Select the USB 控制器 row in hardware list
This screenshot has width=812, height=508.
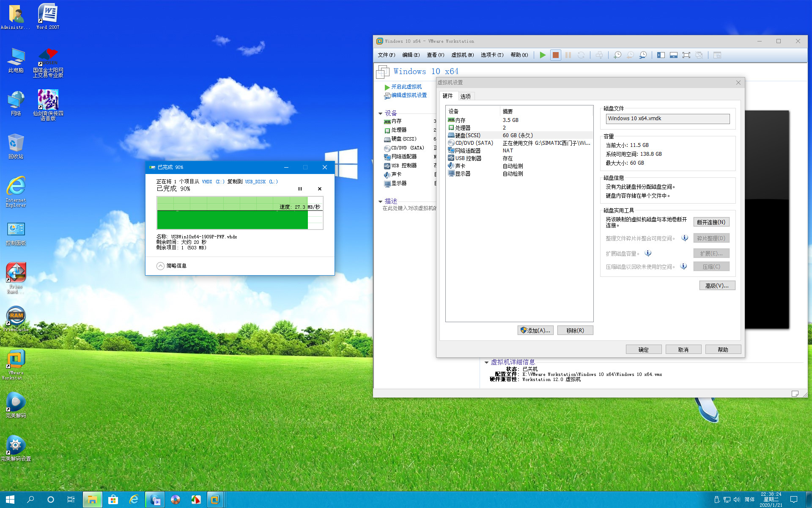pos(519,158)
